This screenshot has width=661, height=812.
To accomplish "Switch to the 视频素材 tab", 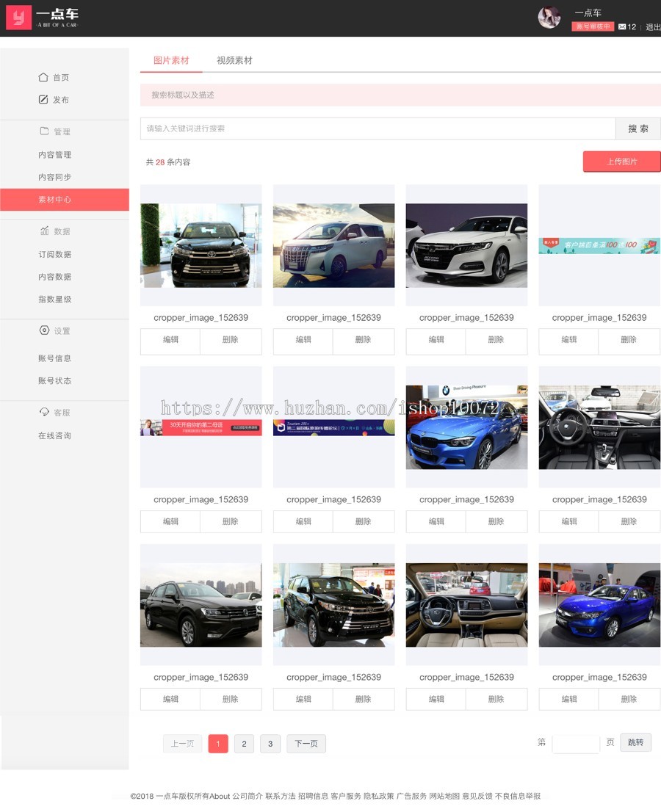I will 234,61.
